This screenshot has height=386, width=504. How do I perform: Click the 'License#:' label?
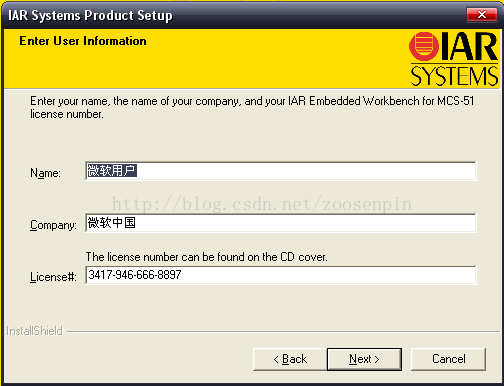pos(53,277)
